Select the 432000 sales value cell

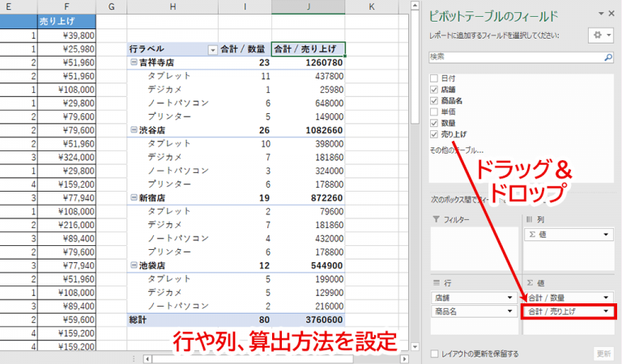309,239
